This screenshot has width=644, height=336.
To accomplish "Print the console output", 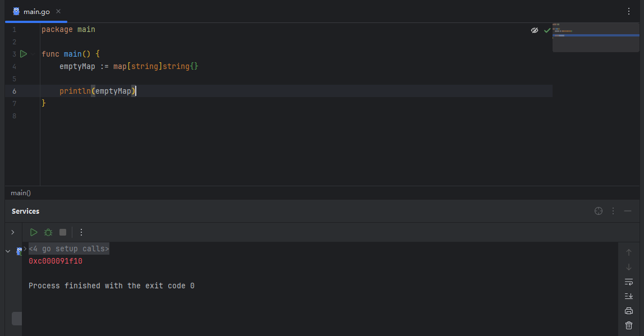I will (629, 311).
